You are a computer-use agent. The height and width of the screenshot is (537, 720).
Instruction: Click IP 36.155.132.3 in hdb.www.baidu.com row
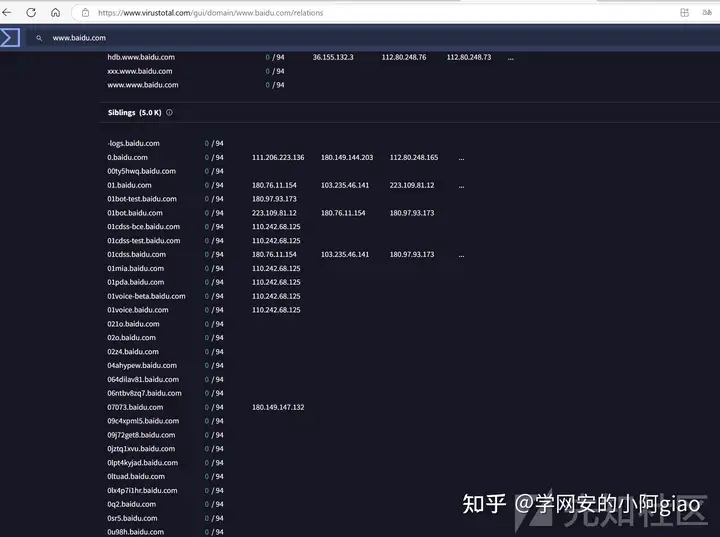click(x=333, y=57)
